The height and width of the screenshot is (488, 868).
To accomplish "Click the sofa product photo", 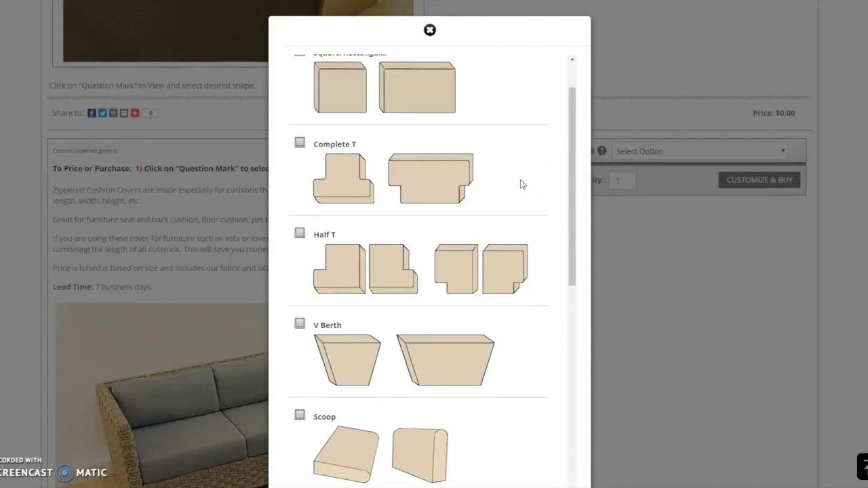I will [161, 395].
